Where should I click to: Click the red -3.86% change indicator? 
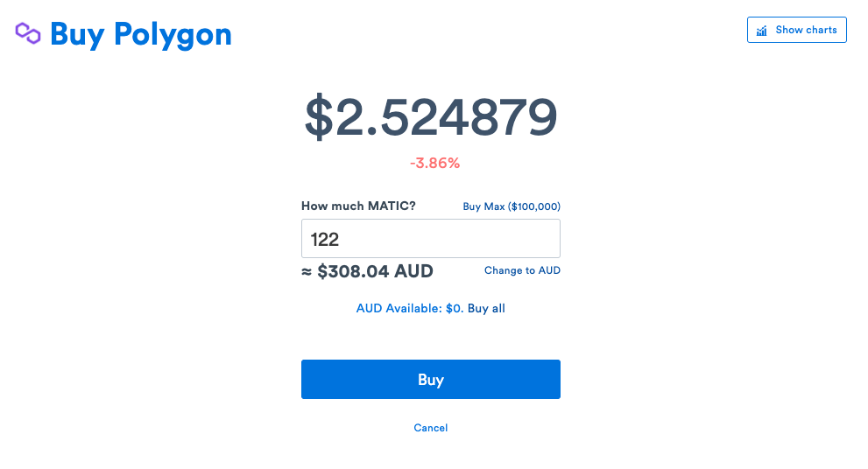click(434, 163)
